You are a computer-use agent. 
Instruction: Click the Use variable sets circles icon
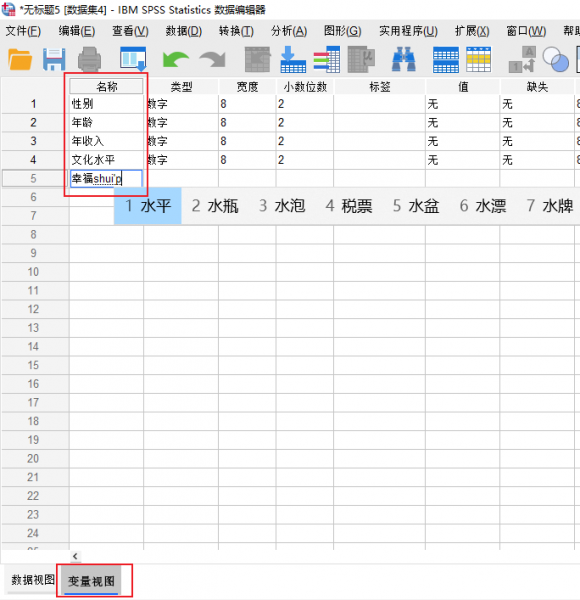[556, 60]
